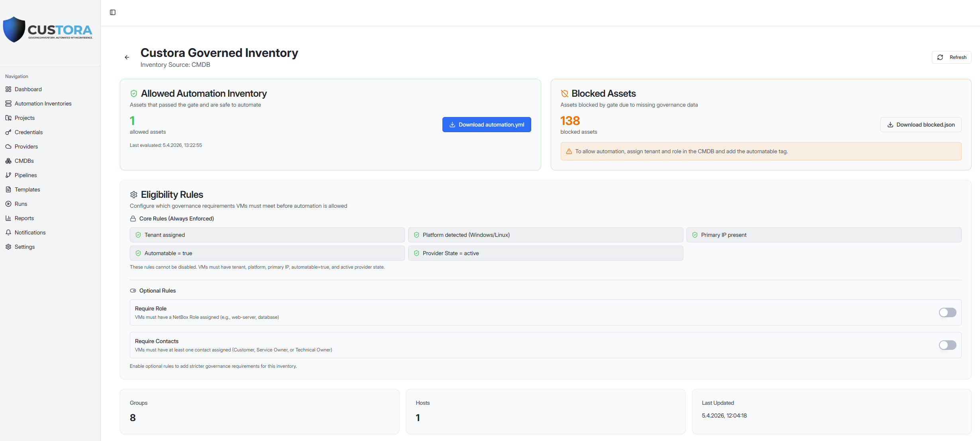This screenshot has height=441, width=980.
Task: Download the automation.yml file
Action: [486, 124]
